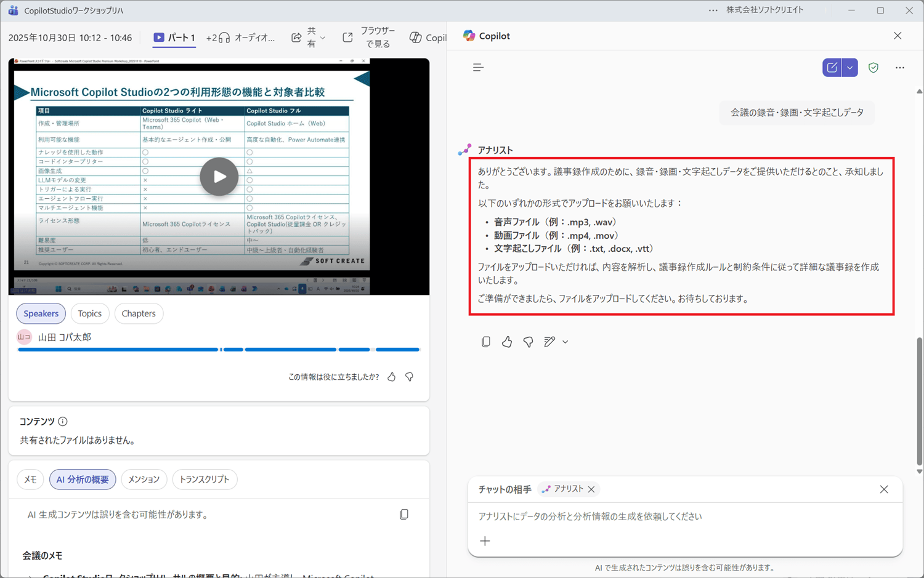Open the new chat dropdown arrow
924x578 pixels.
point(849,67)
